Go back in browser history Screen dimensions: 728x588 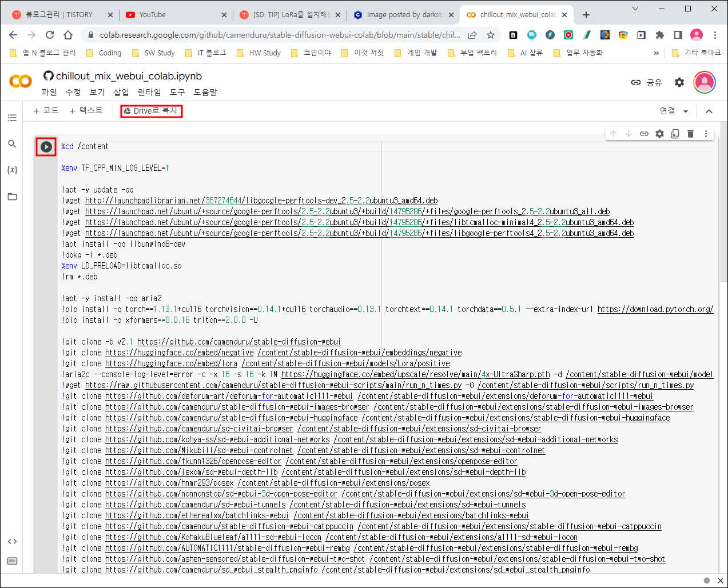click(x=13, y=35)
